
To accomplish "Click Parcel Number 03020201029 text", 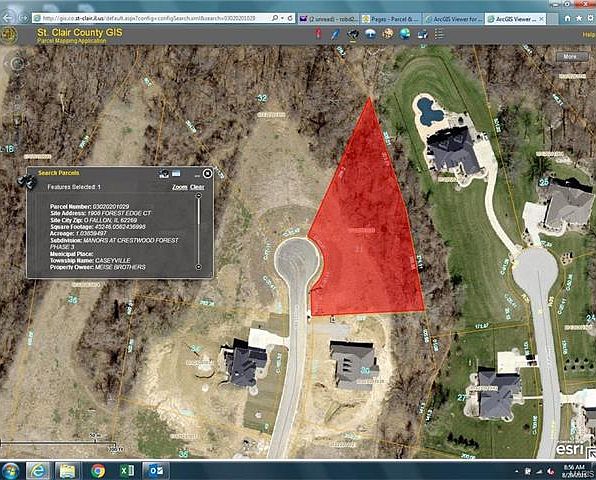I will pyautogui.click(x=89, y=206).
